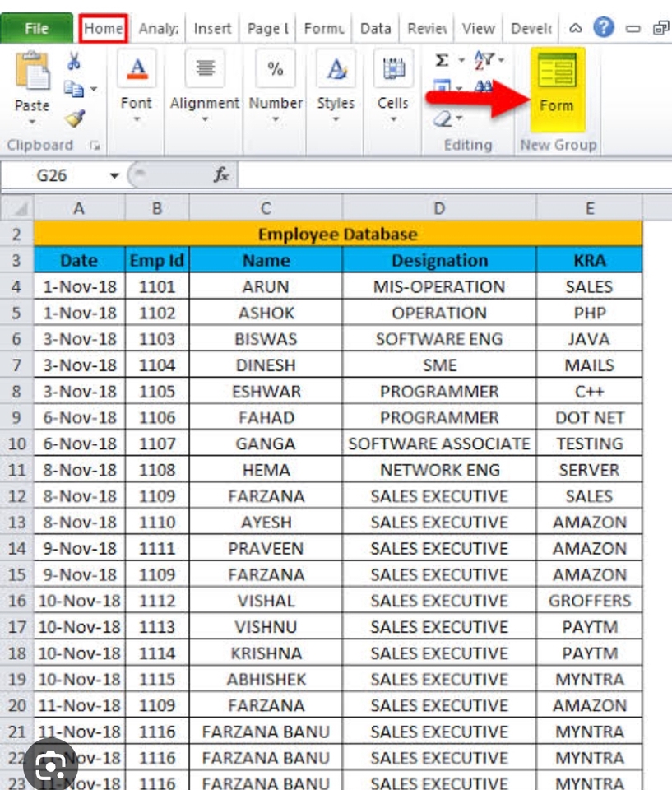This screenshot has height=790, width=672.
Task: Select column A header
Action: click(79, 208)
